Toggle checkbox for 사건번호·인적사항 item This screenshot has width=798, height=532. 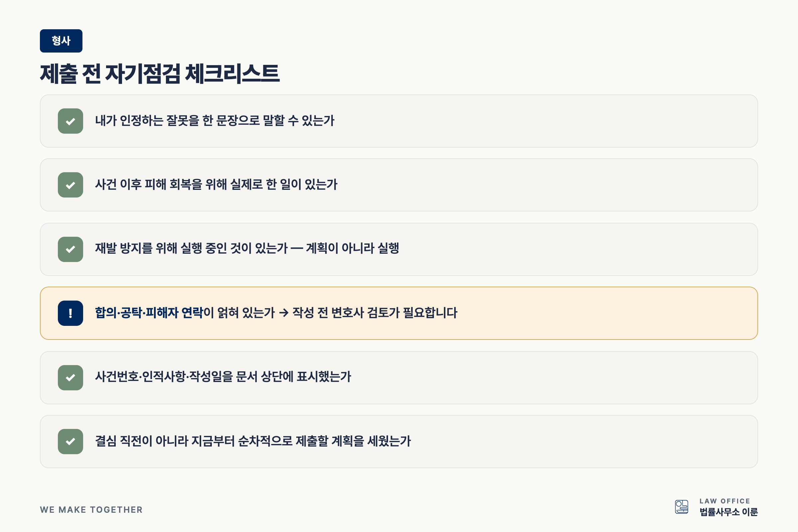(x=70, y=378)
